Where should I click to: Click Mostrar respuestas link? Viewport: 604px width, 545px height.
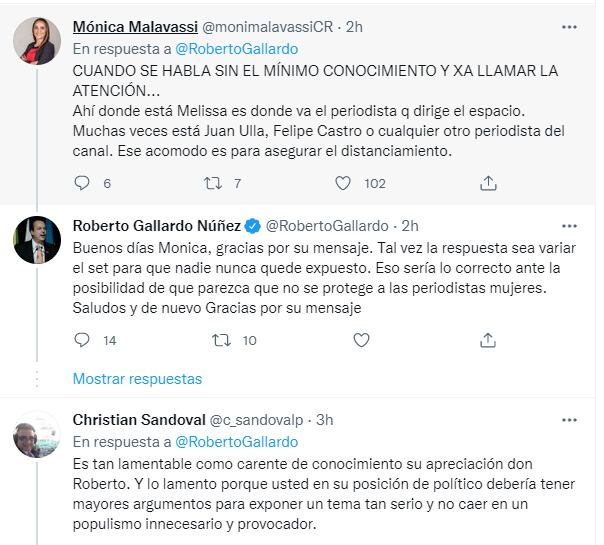click(x=137, y=379)
